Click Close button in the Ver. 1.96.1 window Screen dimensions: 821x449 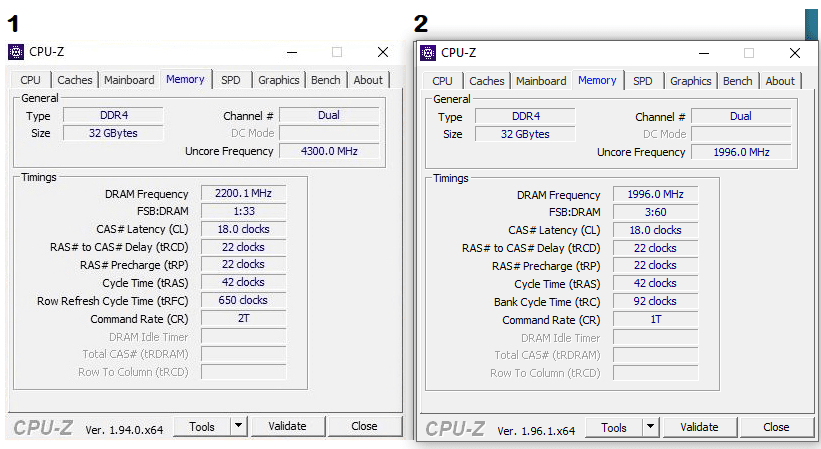click(x=776, y=428)
